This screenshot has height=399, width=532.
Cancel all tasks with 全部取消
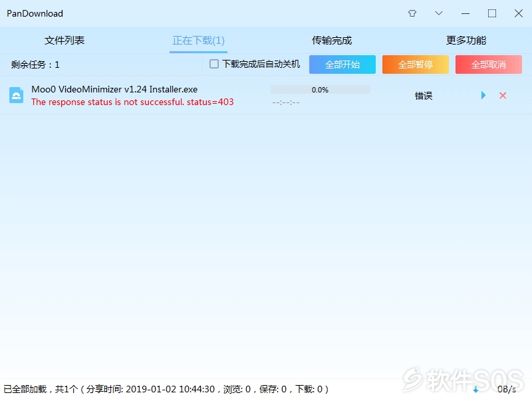pyautogui.click(x=489, y=65)
